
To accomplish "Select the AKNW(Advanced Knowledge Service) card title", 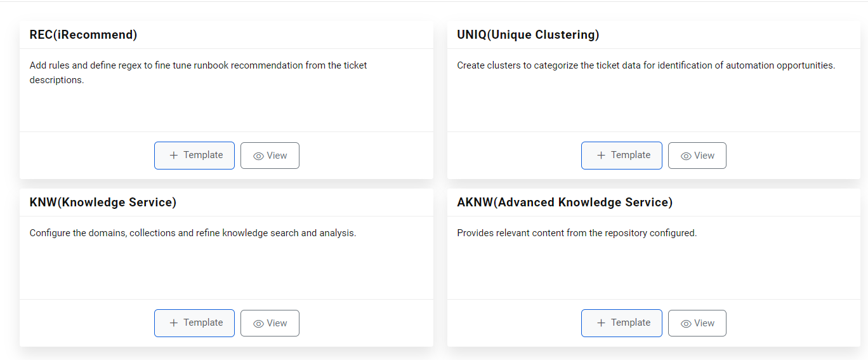I will 565,203.
